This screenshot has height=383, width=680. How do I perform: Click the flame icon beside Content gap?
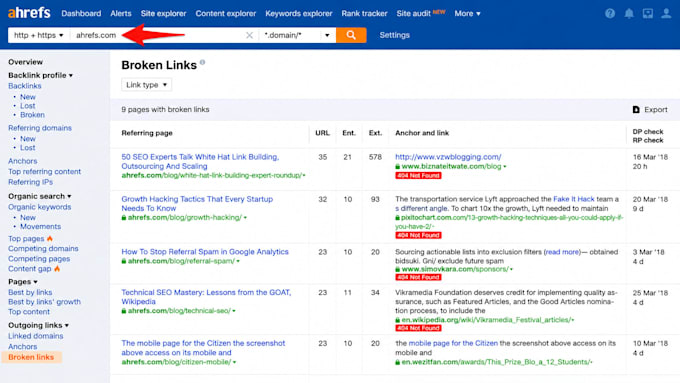click(x=57, y=268)
